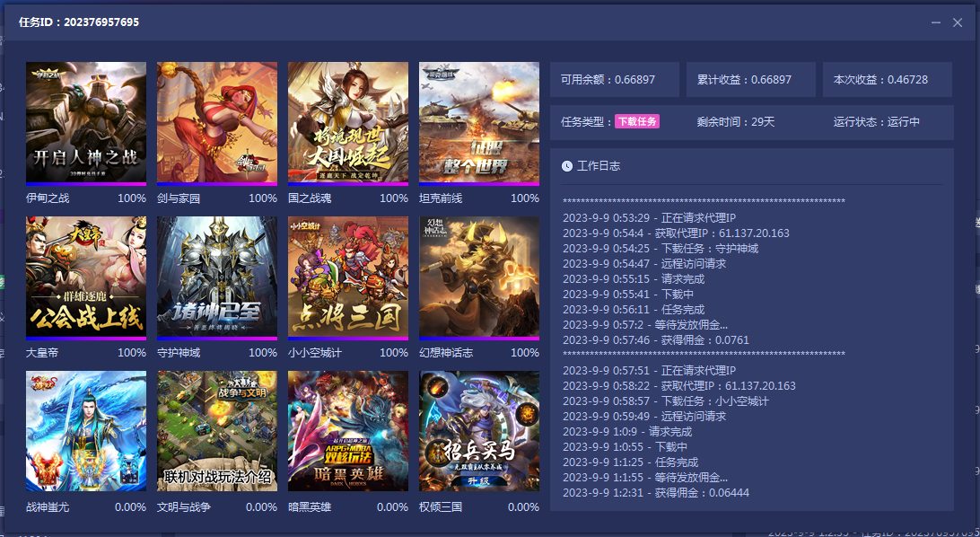Click the 剑与家园 name label

179,198
